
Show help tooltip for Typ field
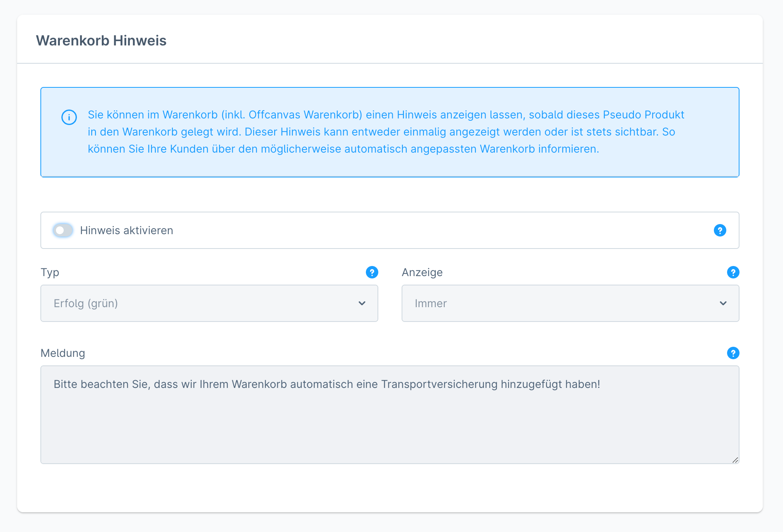click(x=372, y=272)
